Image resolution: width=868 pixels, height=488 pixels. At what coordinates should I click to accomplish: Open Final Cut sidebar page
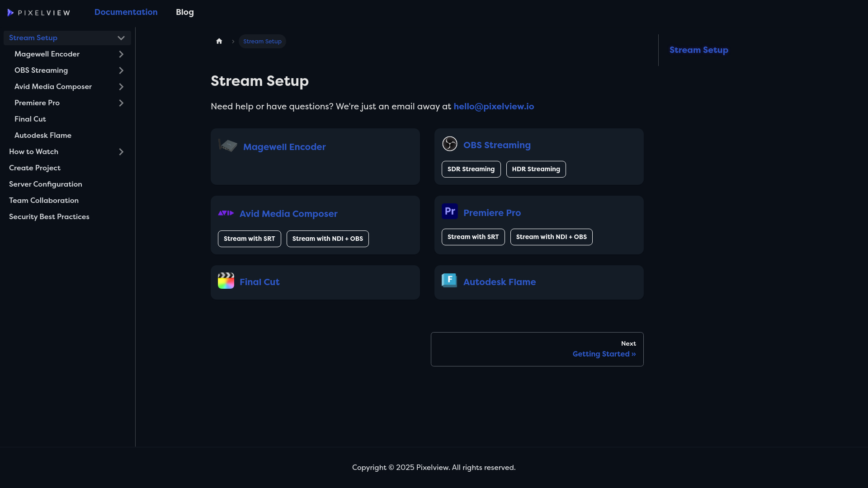(x=30, y=119)
